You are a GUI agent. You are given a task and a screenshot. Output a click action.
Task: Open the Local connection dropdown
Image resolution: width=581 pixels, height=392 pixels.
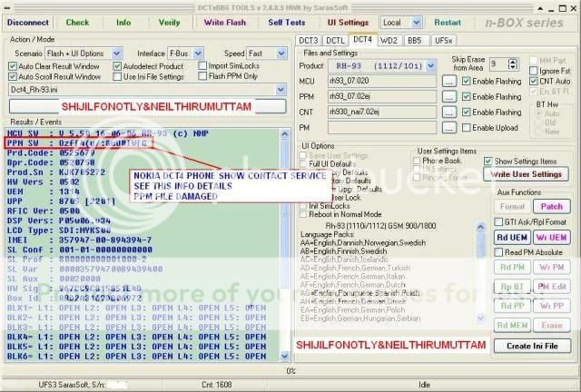coord(417,23)
